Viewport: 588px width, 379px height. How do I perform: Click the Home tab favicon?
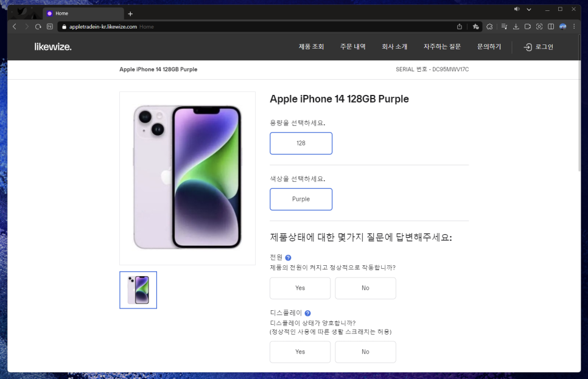[x=49, y=13]
